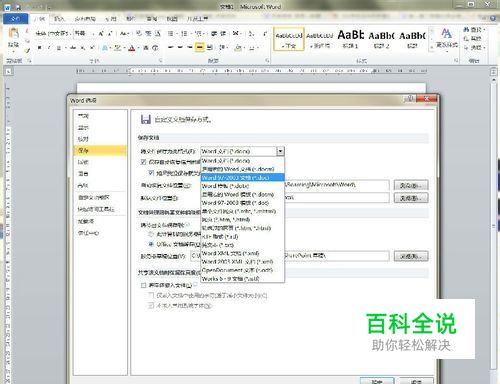Click the Increase Indent icon
The image size is (500, 384).
pos(223,33)
